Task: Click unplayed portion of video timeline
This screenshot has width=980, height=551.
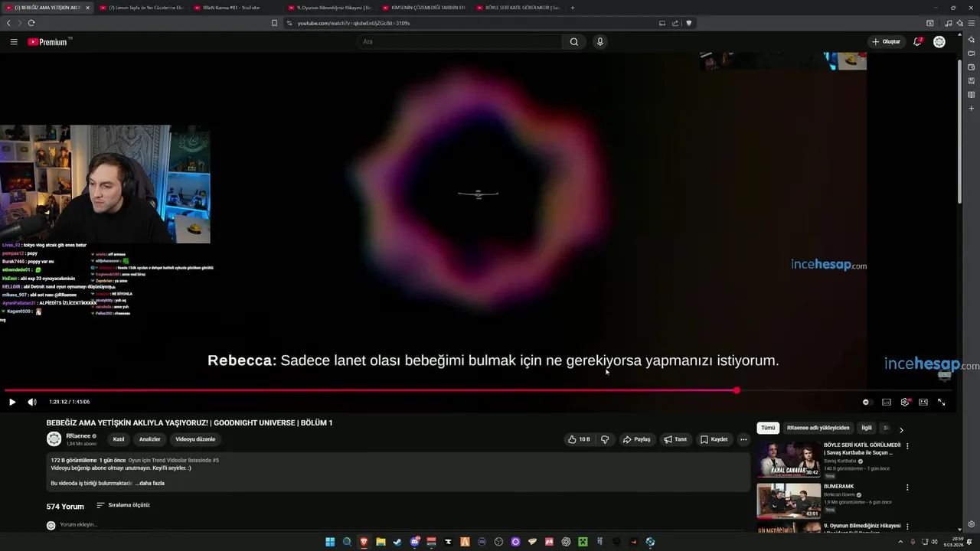Action: pos(845,391)
